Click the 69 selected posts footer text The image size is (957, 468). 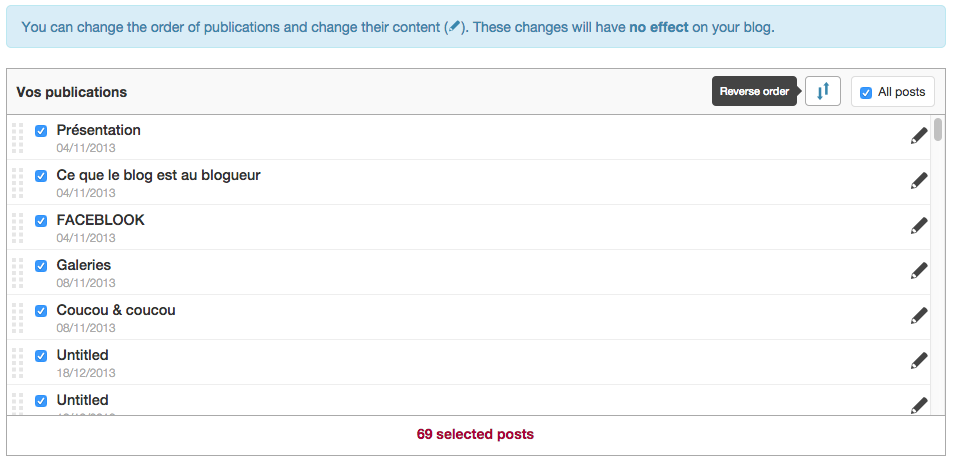click(475, 435)
